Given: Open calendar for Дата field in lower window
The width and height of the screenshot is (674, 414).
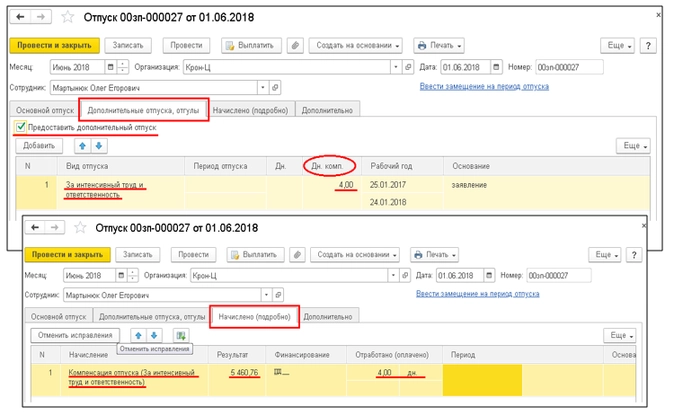Looking at the screenshot, I should pos(489,275).
